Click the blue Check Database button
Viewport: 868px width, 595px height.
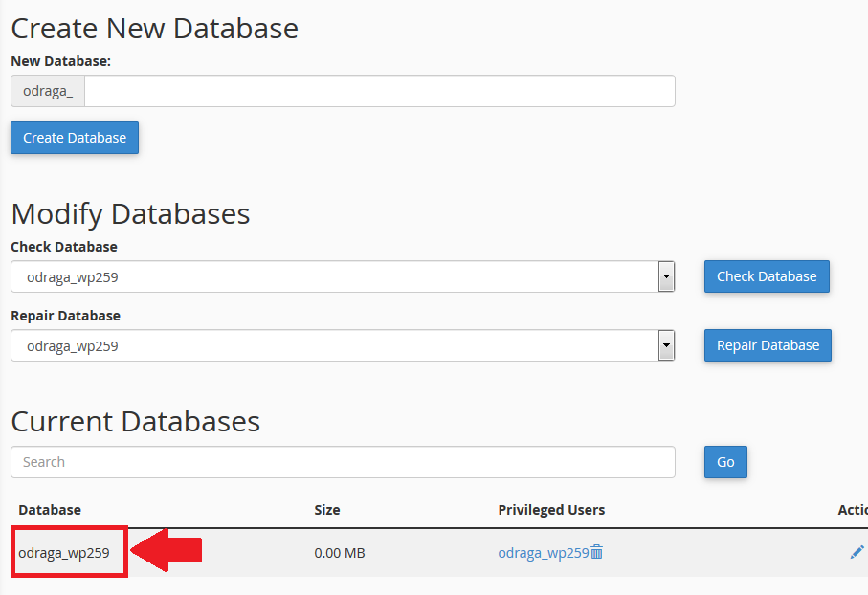click(767, 276)
